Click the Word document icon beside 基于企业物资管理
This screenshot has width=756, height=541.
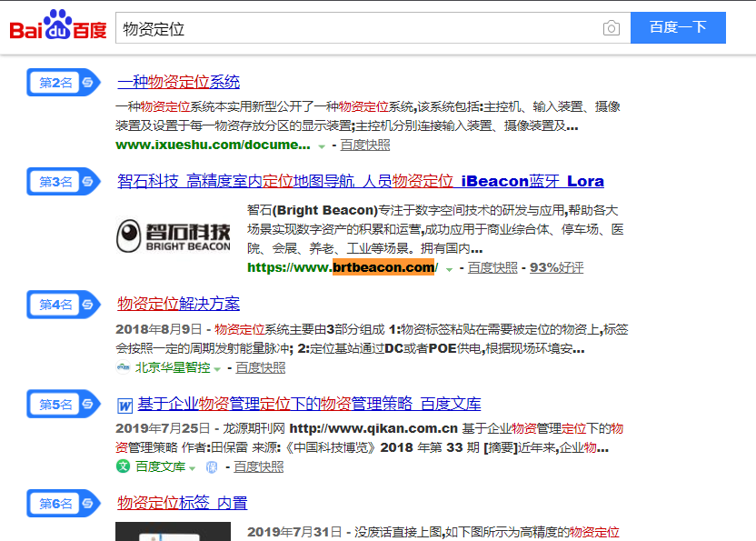click(124, 406)
